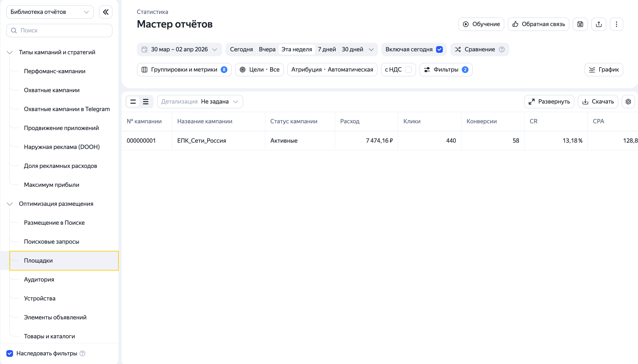Open Охватные кампании report
638x364 pixels.
click(52, 90)
